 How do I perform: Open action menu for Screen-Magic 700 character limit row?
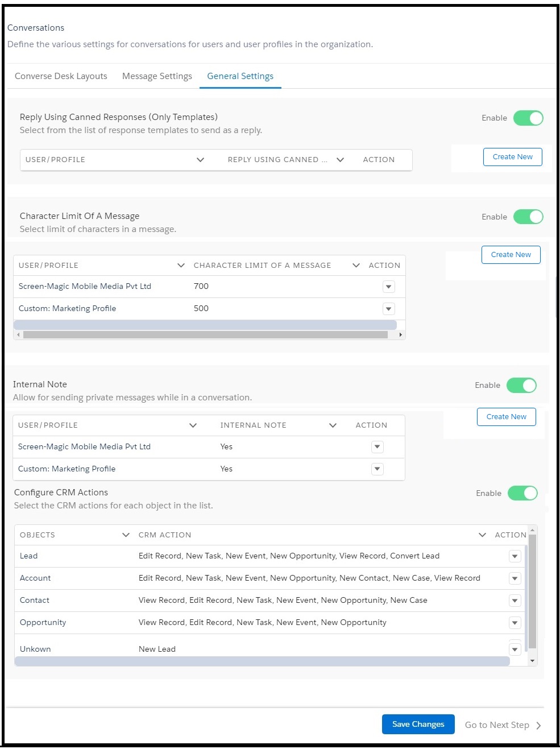388,286
